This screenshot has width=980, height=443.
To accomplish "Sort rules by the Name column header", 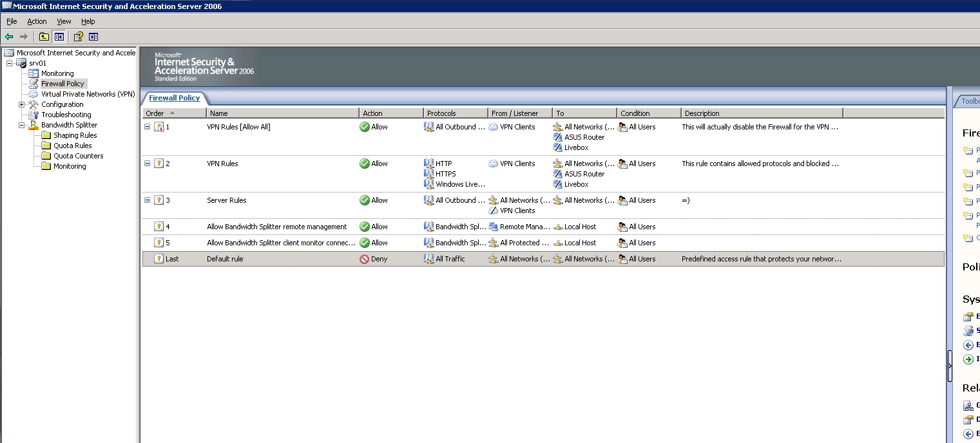I will pyautogui.click(x=282, y=113).
